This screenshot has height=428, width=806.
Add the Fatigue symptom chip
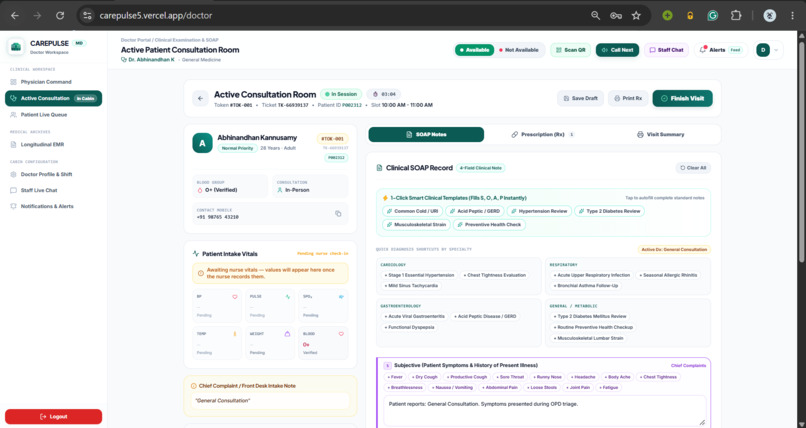pos(609,387)
